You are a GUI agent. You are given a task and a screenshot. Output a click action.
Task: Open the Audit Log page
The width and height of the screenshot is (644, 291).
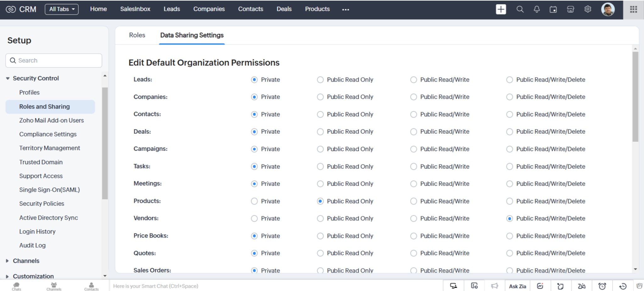32,245
